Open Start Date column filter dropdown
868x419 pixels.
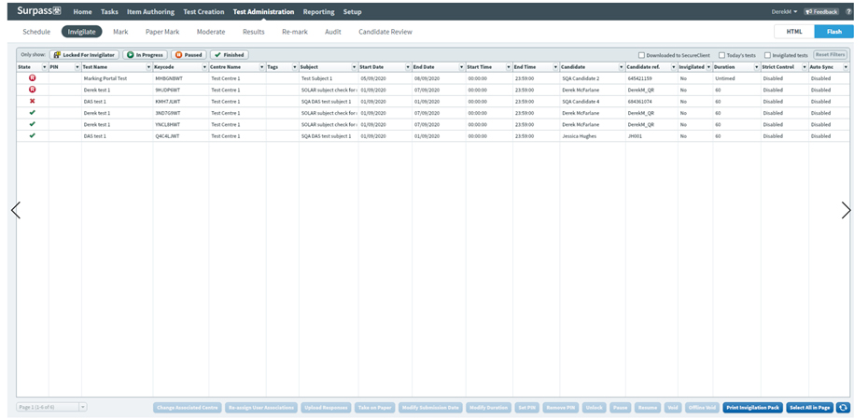[408, 67]
